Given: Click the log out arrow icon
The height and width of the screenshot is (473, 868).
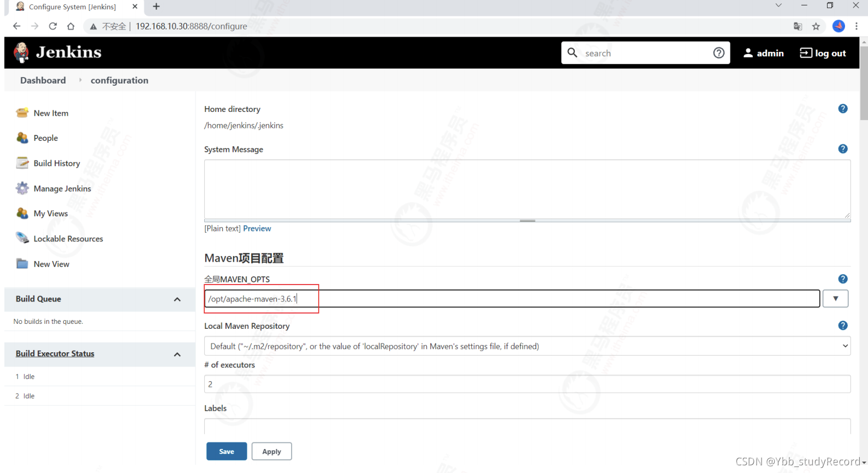Looking at the screenshot, I should (x=806, y=52).
